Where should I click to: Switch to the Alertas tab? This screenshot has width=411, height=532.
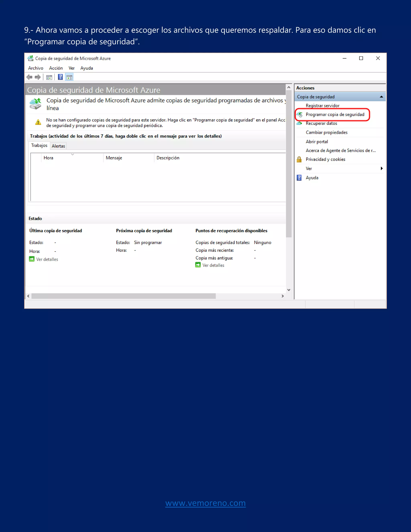click(x=58, y=146)
